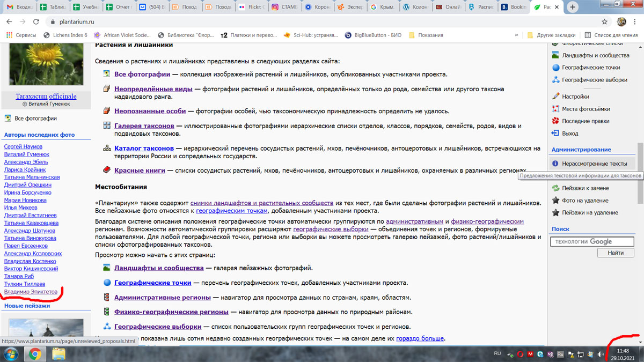This screenshot has width=644, height=362.
Task: Click the Google search input field
Action: [592, 242]
